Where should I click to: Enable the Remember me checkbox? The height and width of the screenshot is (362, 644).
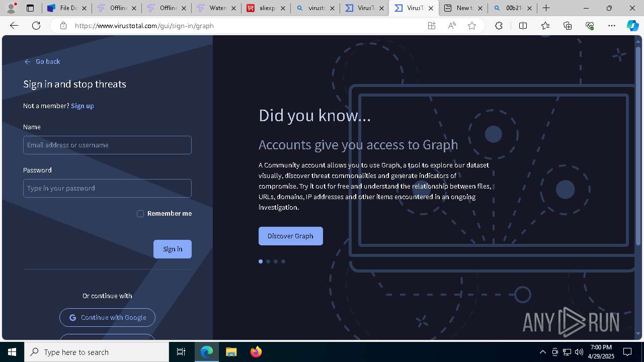[x=140, y=214]
